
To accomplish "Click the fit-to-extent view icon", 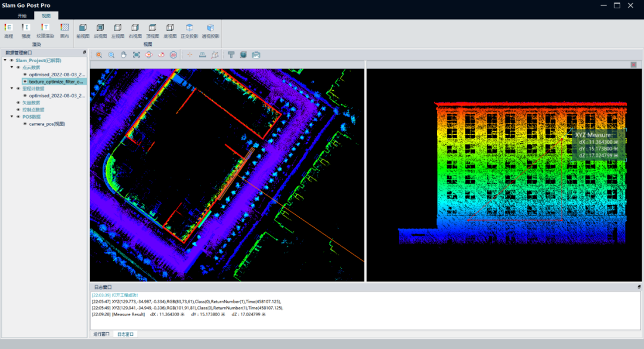I will click(137, 55).
